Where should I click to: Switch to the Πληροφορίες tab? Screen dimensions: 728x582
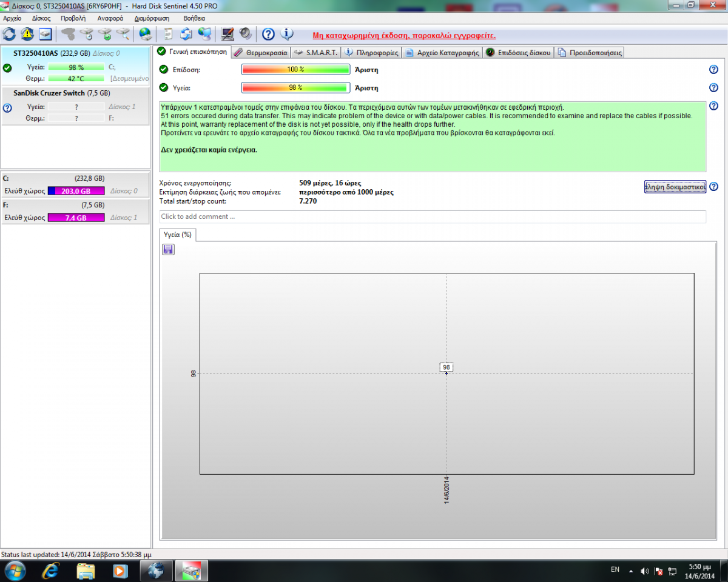coord(371,53)
